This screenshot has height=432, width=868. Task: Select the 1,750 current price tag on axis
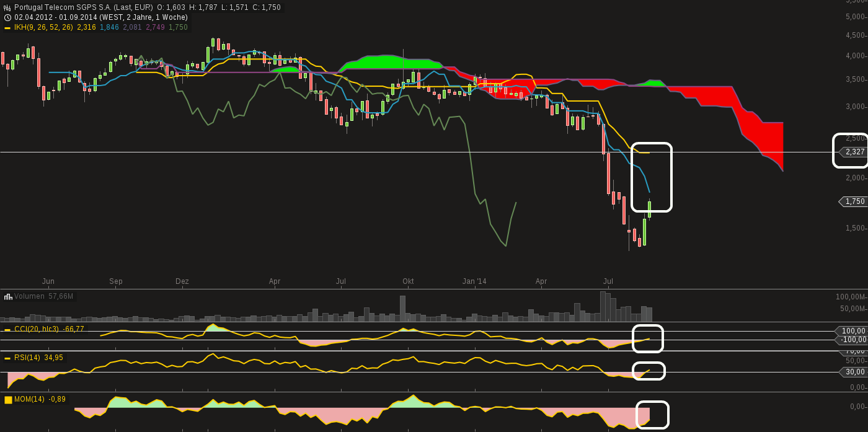click(854, 201)
